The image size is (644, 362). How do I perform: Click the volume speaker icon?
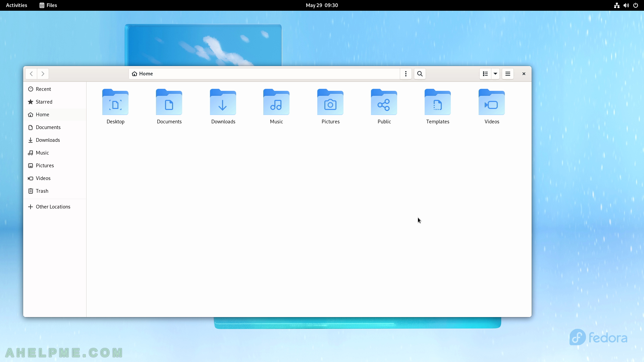626,5
